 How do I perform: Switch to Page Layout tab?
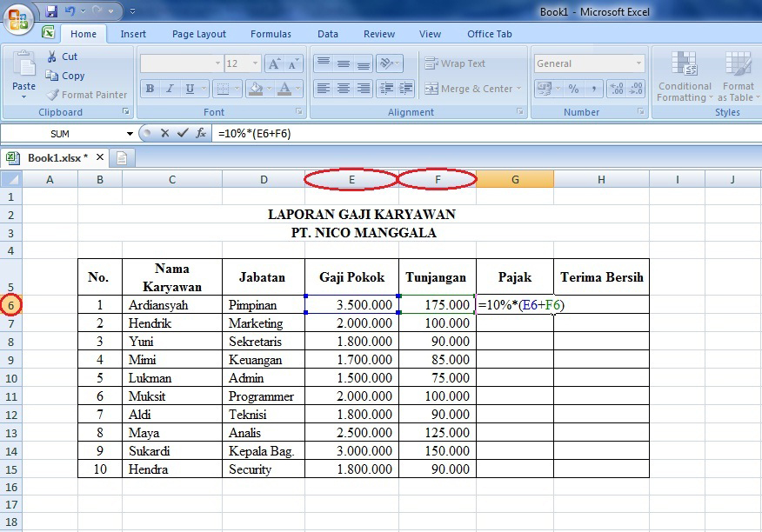(x=198, y=34)
